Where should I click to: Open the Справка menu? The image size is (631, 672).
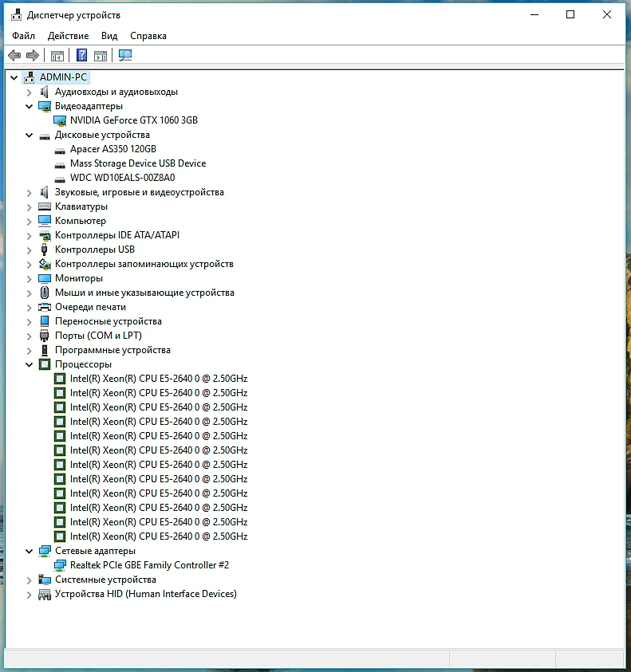click(148, 36)
